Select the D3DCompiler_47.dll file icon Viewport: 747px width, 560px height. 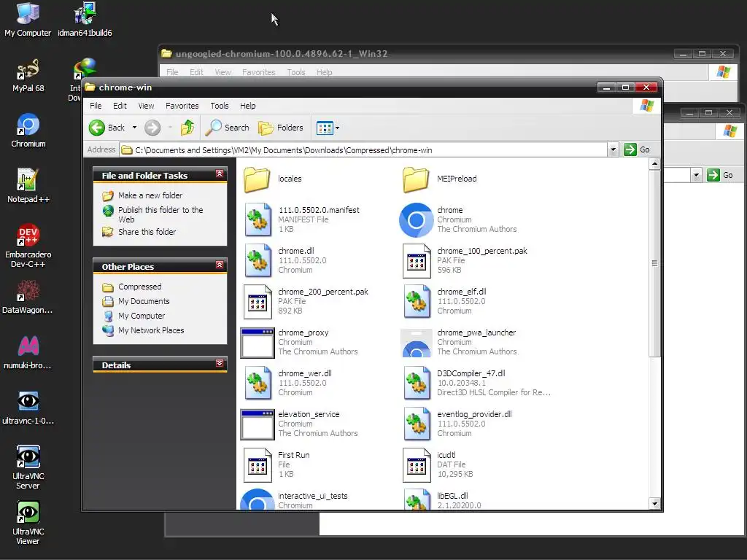(x=417, y=383)
